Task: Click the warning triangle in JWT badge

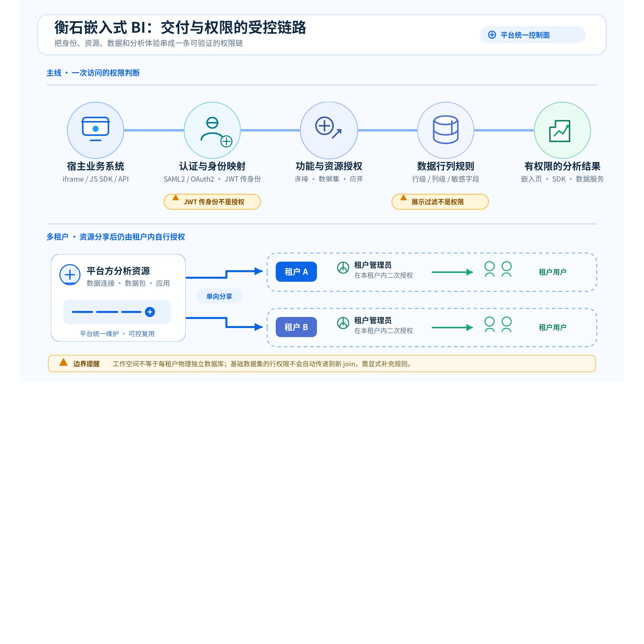Action: (176, 198)
